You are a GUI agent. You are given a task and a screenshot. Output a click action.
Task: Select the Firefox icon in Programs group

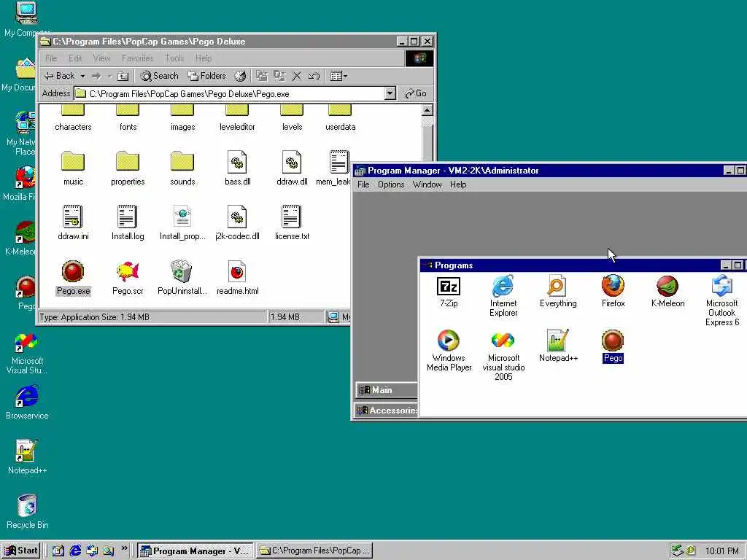coord(613,292)
